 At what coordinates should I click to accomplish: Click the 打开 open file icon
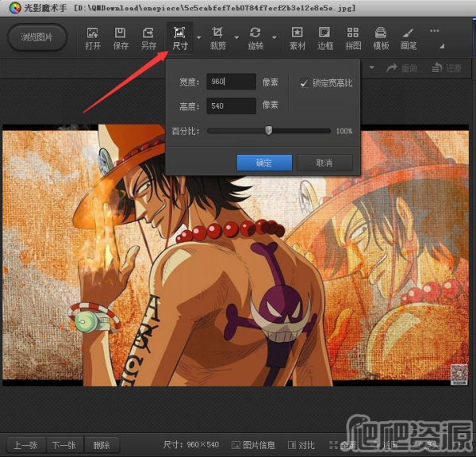coord(93,38)
